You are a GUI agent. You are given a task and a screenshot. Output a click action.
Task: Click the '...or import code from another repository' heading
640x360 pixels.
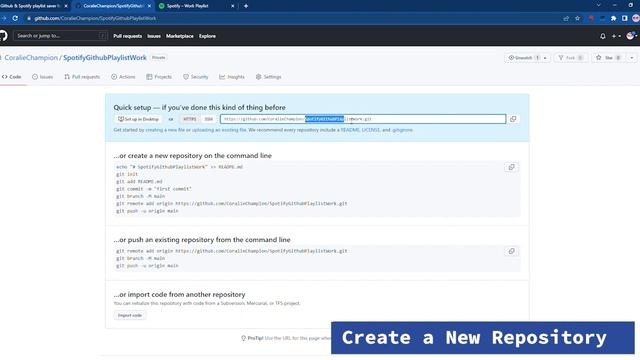pyautogui.click(x=179, y=294)
